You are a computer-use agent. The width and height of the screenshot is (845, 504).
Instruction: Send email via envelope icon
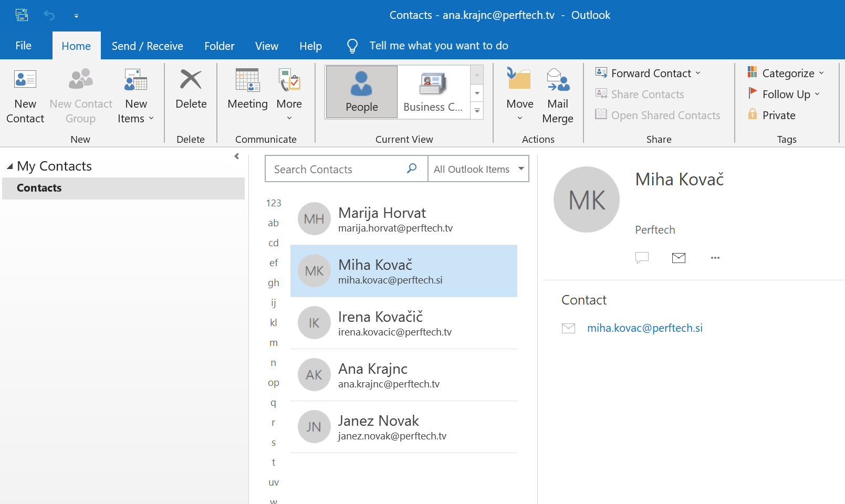coord(679,258)
